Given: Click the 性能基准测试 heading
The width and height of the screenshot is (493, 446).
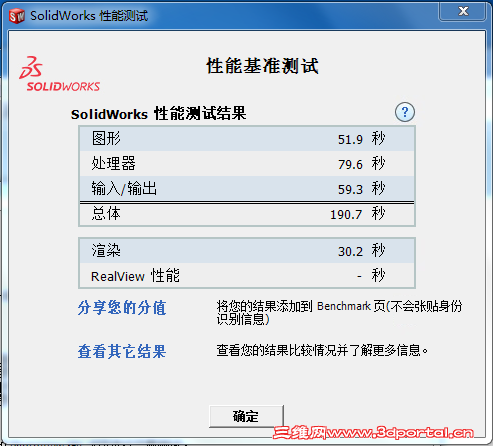Looking at the screenshot, I should 263,66.
